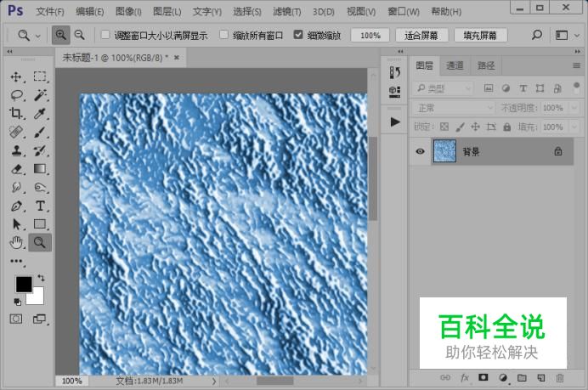Toggle adjustment layer filter
This screenshot has height=390, width=588.
[506, 88]
